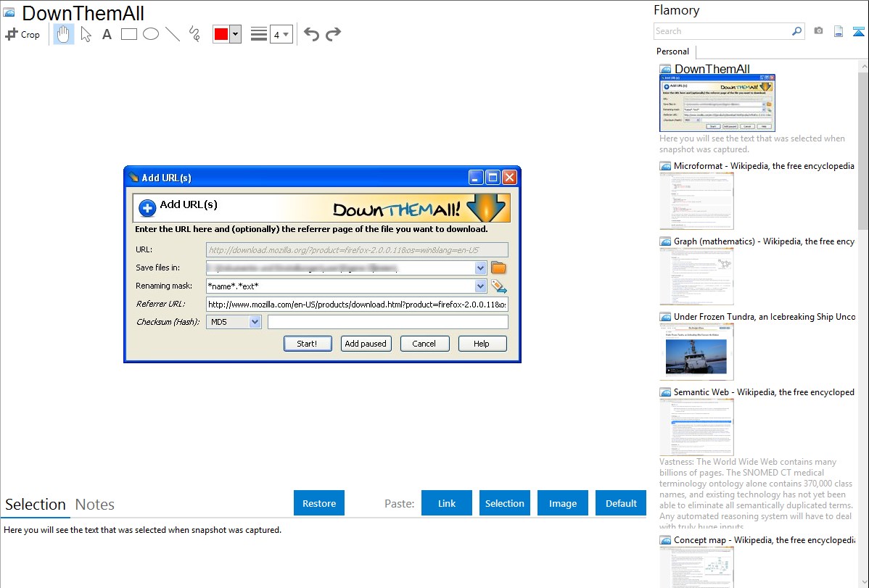The width and height of the screenshot is (869, 588).
Task: Click the Referrer URL field
Action: coord(357,305)
